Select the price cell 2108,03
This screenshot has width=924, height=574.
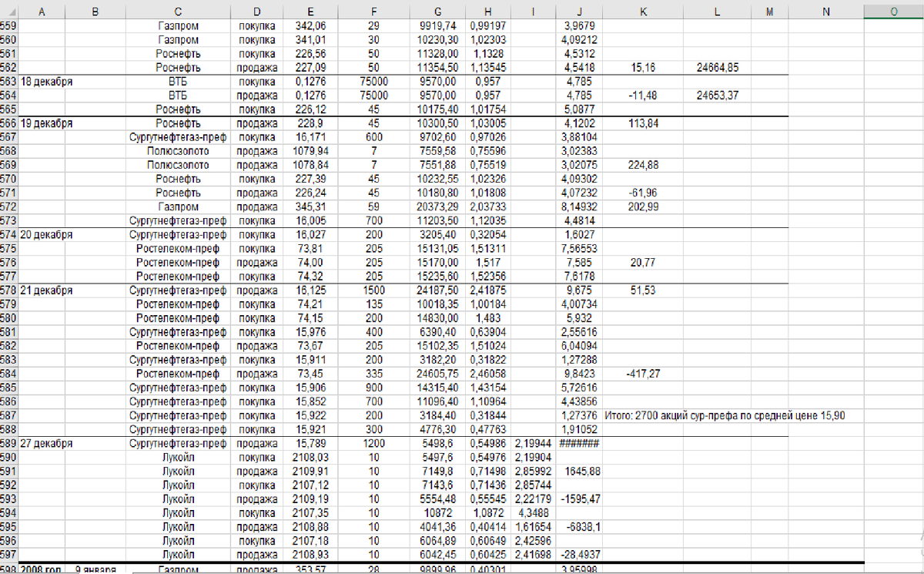pos(310,457)
